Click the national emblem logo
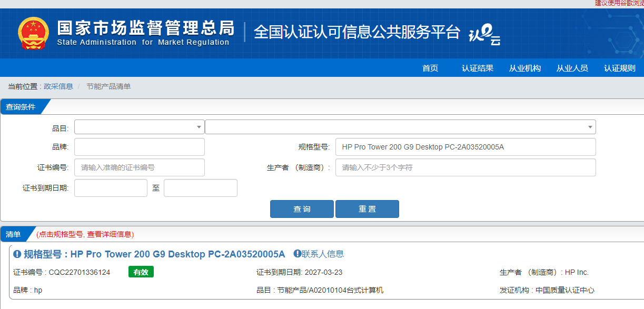644x309 pixels. (x=33, y=33)
